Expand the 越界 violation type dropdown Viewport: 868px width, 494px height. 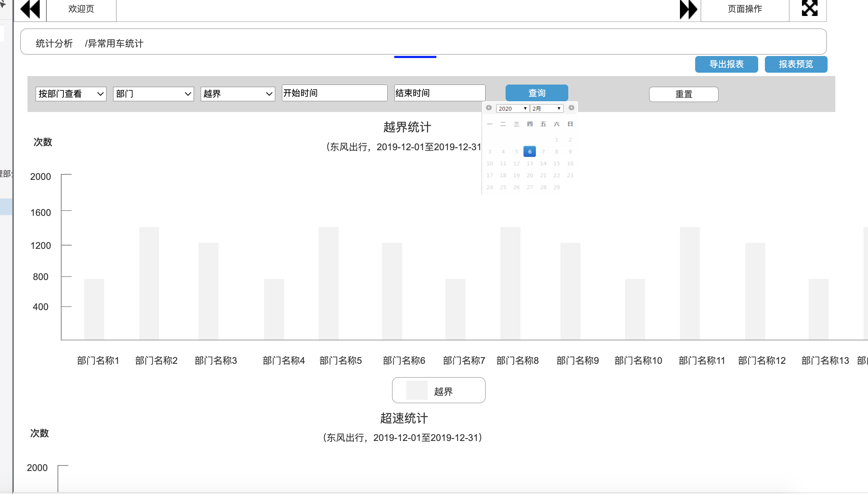(x=237, y=93)
